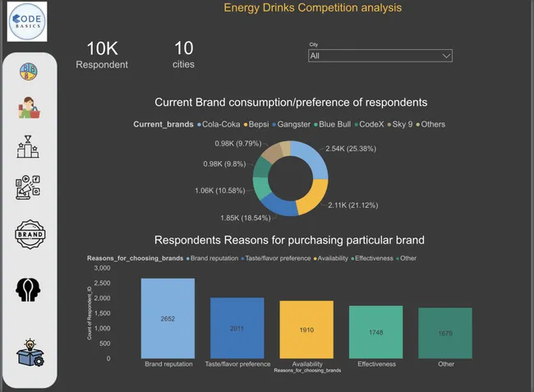This screenshot has width=534, height=392.
Task: Open the podium trophy competition icon
Action: pyautogui.click(x=28, y=146)
